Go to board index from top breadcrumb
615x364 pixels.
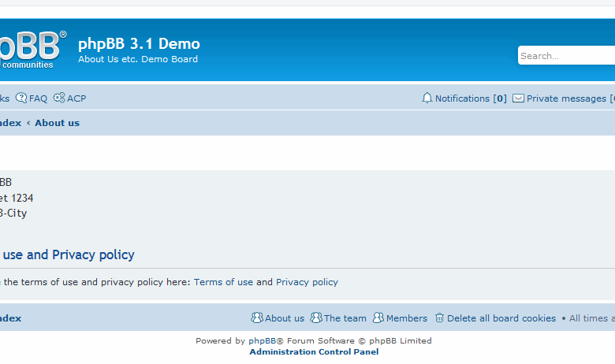(10, 123)
